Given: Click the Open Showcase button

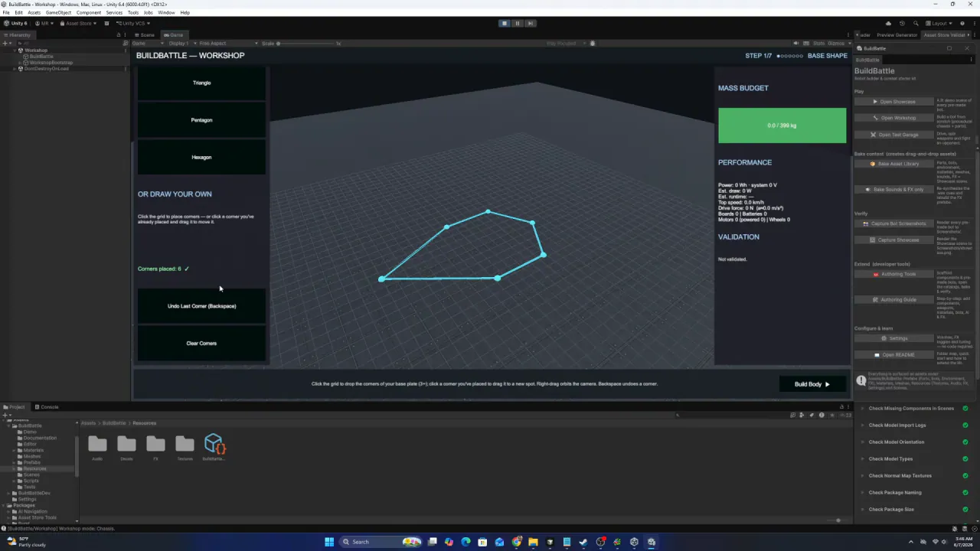Looking at the screenshot, I should (895, 101).
